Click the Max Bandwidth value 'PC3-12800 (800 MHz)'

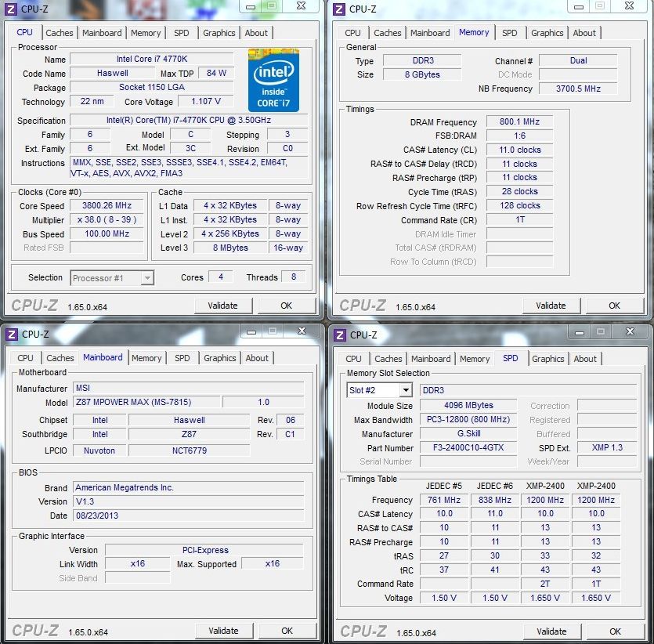pyautogui.click(x=468, y=420)
